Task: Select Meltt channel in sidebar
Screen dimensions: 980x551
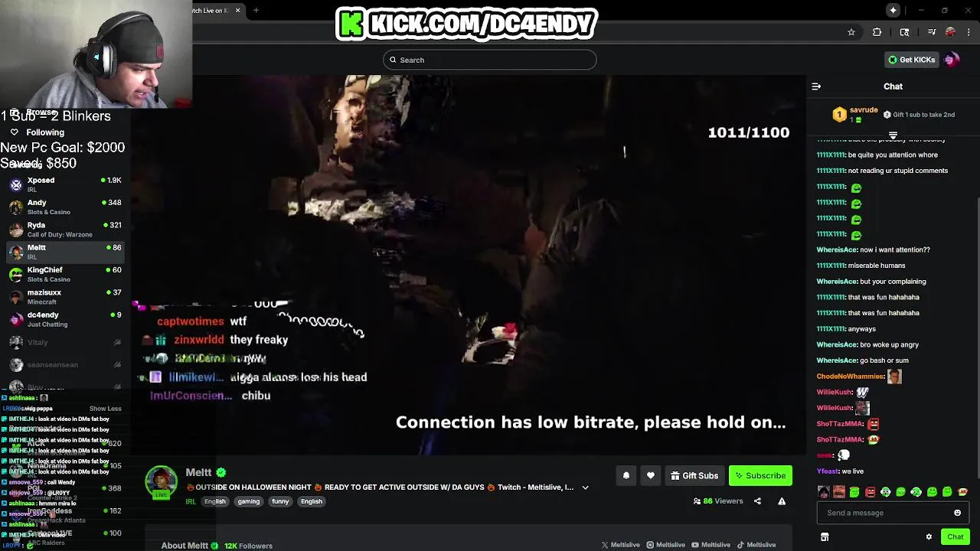Action: 65,252
